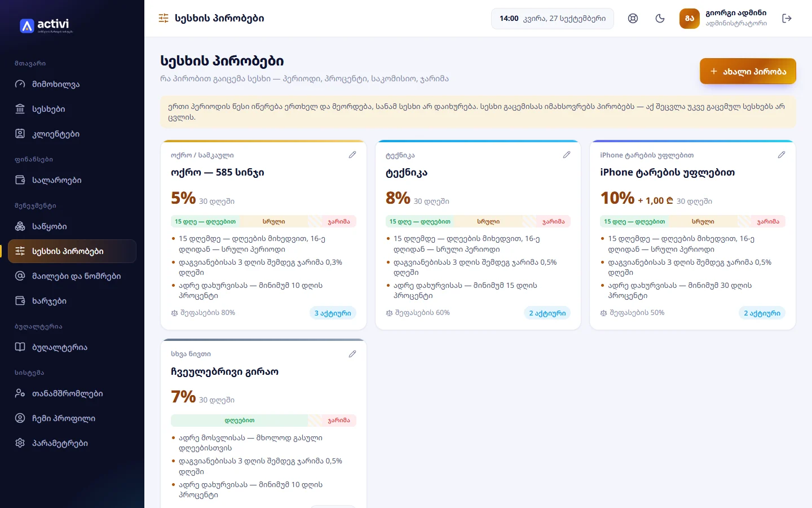Click the 3 აქტიური badge on ოქრო card
Image resolution: width=812 pixels, height=508 pixels.
click(x=333, y=313)
